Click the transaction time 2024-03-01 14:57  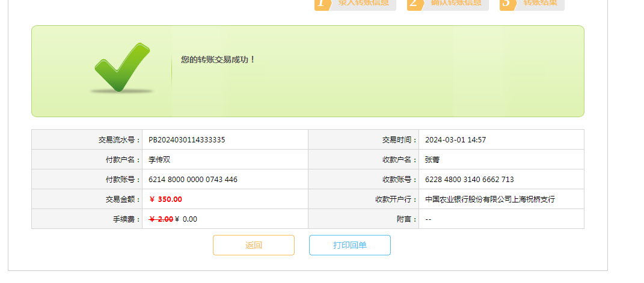[455, 140]
